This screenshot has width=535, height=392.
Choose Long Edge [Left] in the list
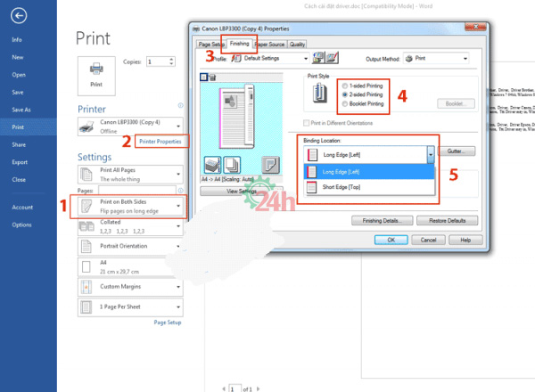[x=369, y=172]
